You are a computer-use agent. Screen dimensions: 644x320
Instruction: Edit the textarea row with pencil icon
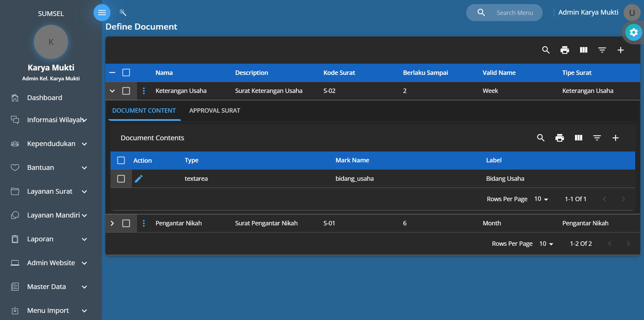[x=139, y=179]
